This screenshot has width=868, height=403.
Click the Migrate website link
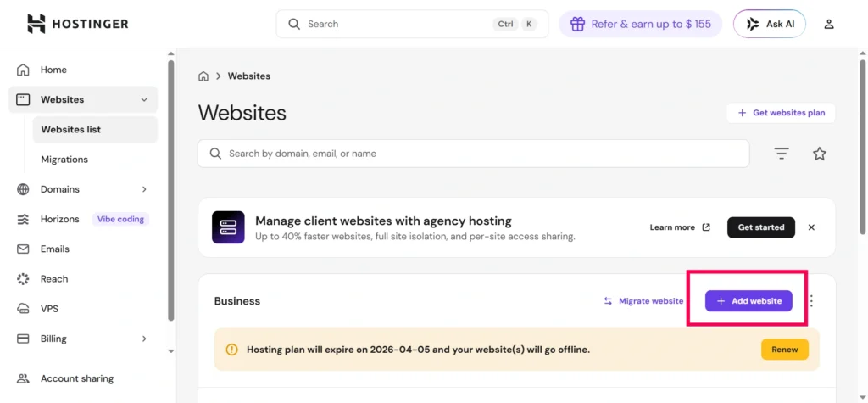[x=643, y=301]
